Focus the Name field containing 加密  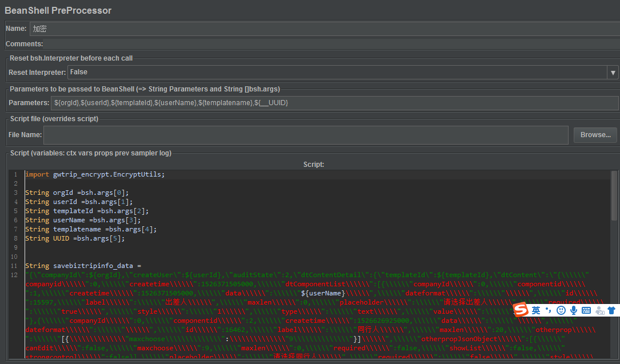click(x=324, y=29)
